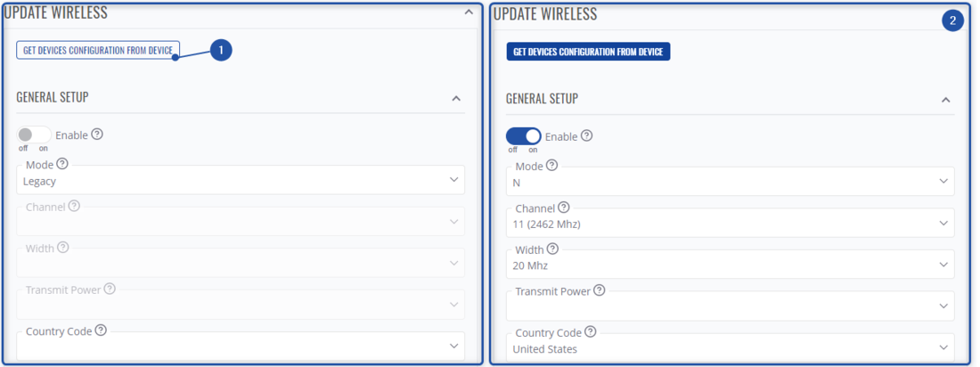Viewport: 980px width, 367px height.
Task: Open the Width dropdown showing 20 Mhz
Action: [730, 265]
